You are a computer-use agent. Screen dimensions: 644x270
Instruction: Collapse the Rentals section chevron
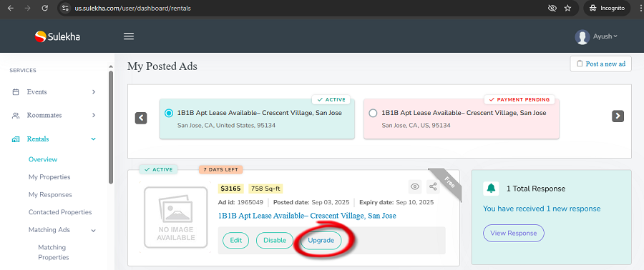click(x=94, y=139)
